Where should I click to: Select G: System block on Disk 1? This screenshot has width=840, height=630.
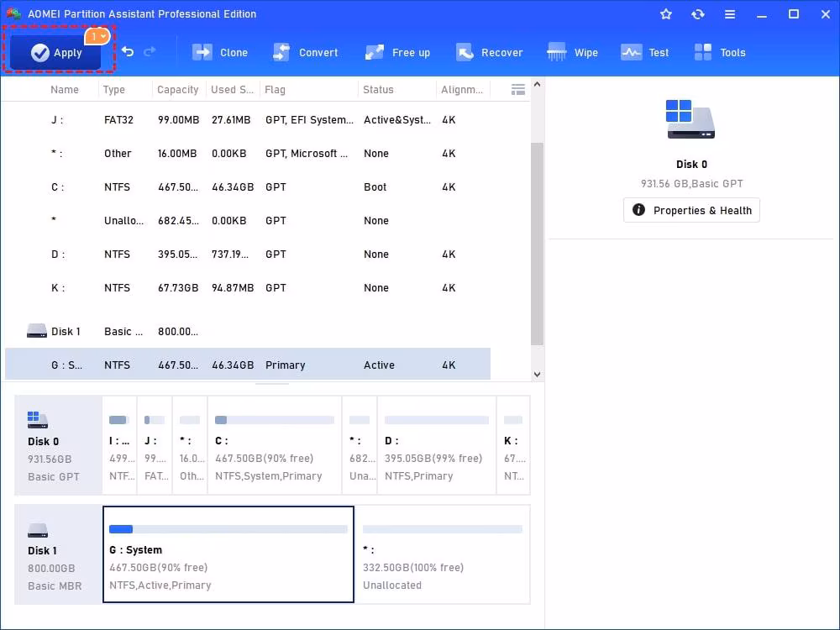[228, 554]
